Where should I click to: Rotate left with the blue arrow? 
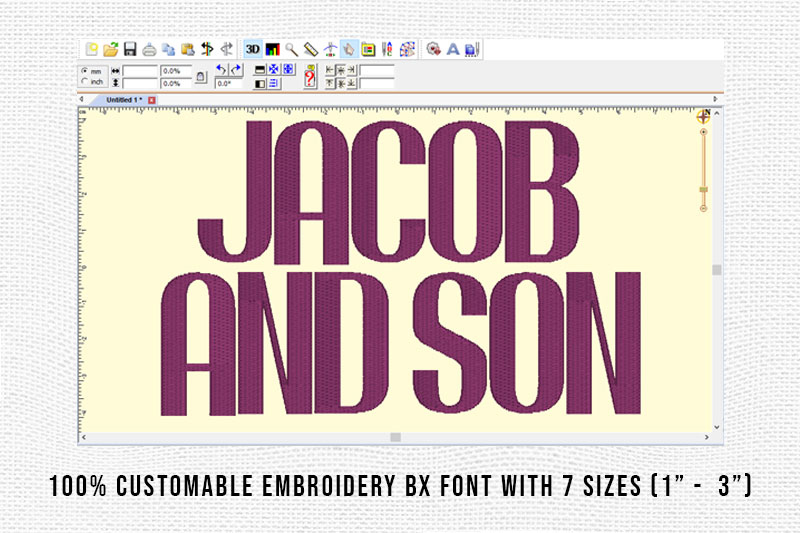point(221,69)
